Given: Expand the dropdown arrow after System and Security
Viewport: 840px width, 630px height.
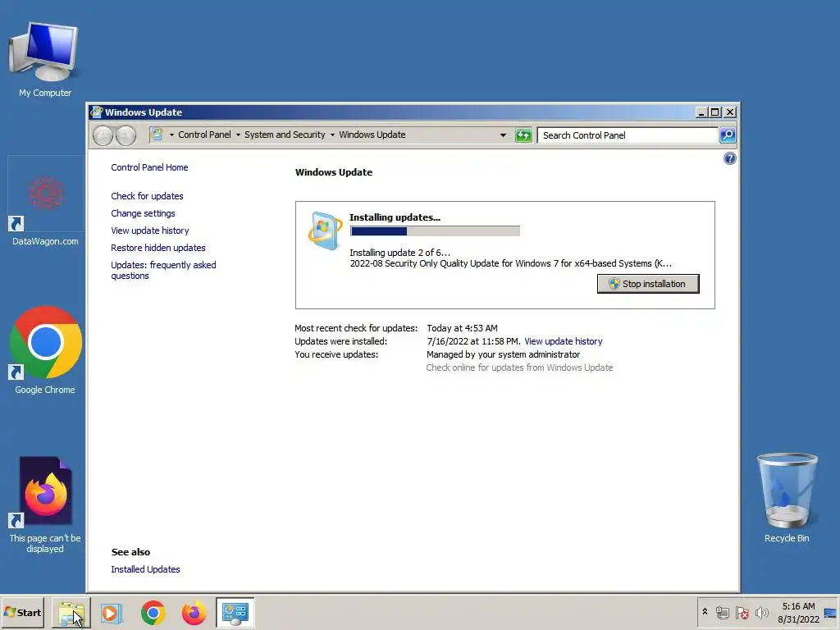Looking at the screenshot, I should [332, 135].
